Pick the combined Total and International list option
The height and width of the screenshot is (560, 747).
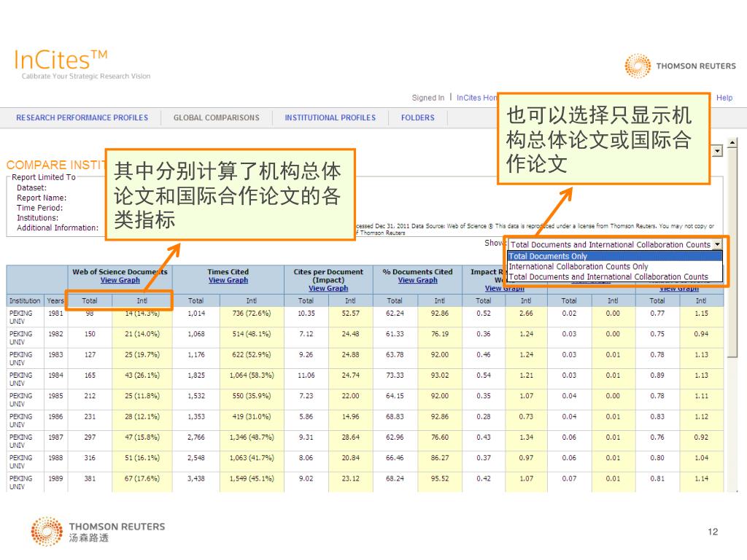click(x=614, y=277)
